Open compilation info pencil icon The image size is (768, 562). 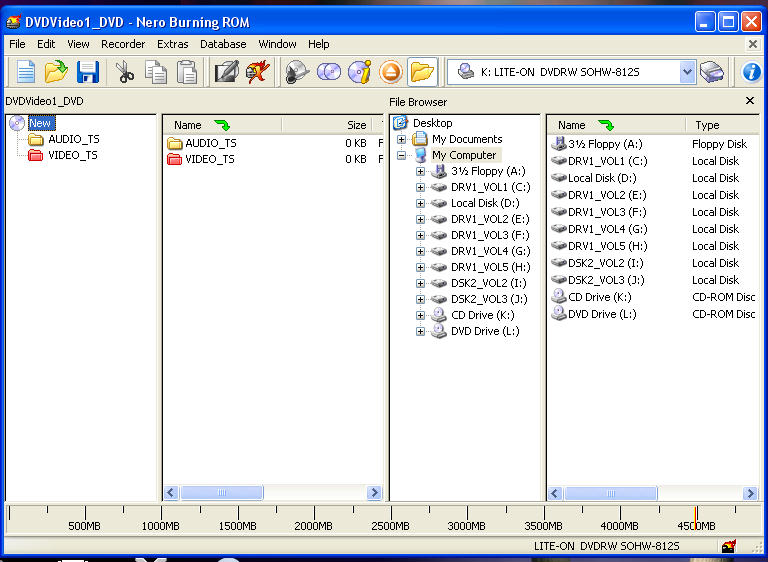[227, 72]
